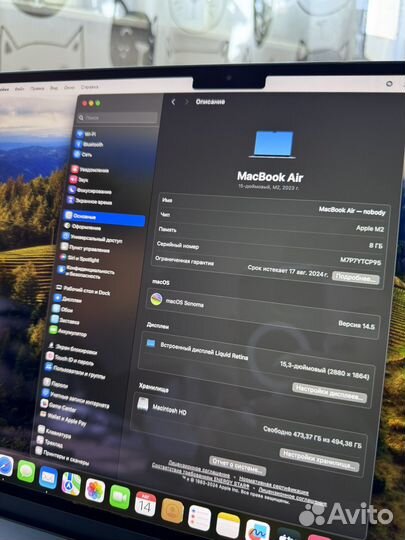Open Настройки хранилища… button

319,460
